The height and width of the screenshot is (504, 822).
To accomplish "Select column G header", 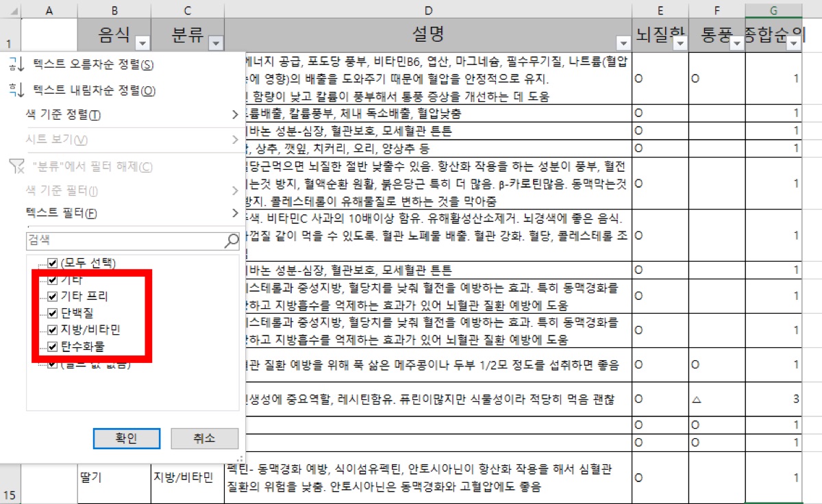I will 774,10.
